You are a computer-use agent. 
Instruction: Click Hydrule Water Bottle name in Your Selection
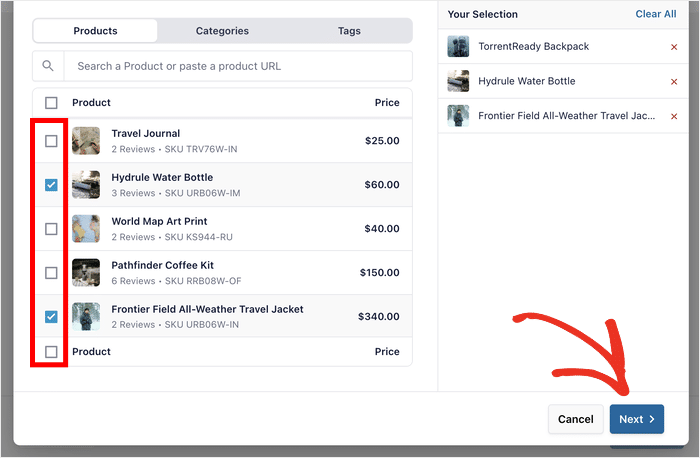point(527,81)
